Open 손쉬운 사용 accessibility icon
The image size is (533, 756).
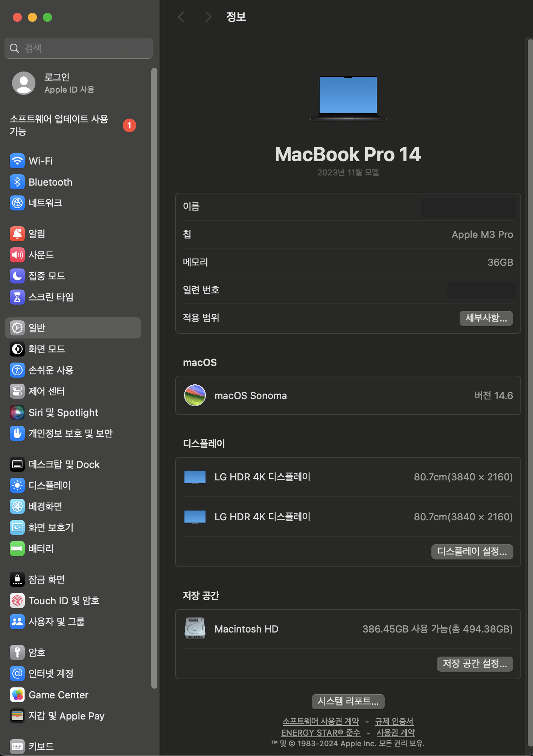17,370
